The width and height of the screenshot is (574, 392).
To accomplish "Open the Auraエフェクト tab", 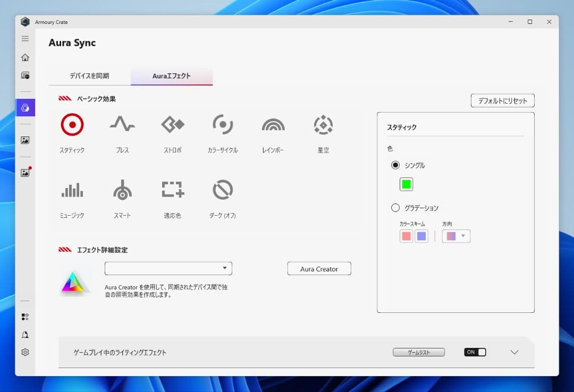I will coord(171,76).
